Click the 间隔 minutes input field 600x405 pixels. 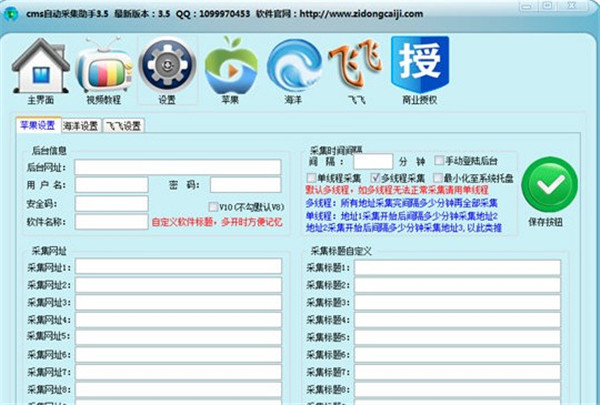[x=373, y=161]
